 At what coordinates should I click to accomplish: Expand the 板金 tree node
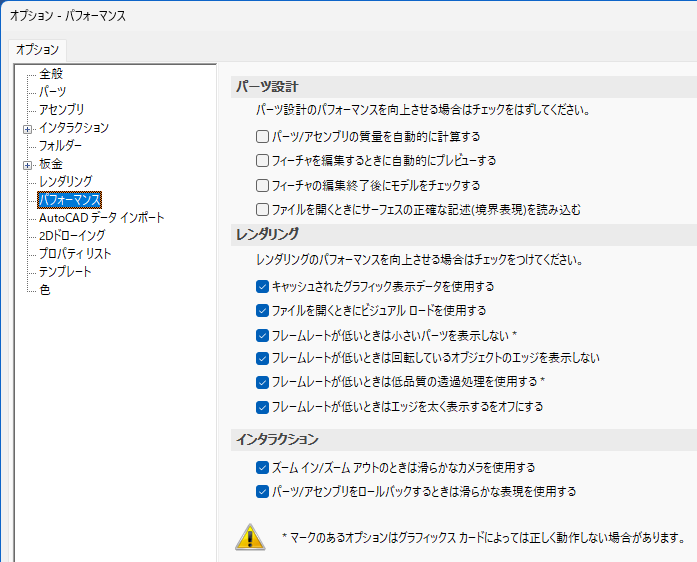[27, 164]
